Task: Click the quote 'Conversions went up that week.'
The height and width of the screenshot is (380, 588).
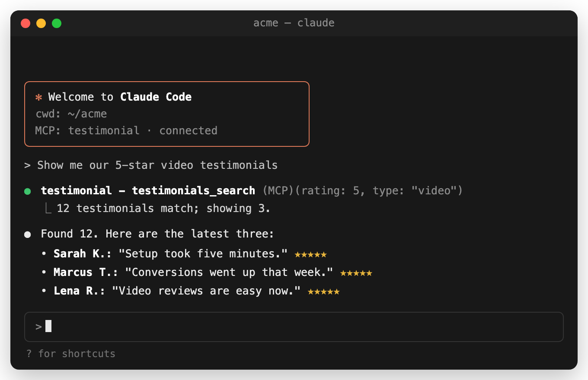Action: (x=229, y=272)
